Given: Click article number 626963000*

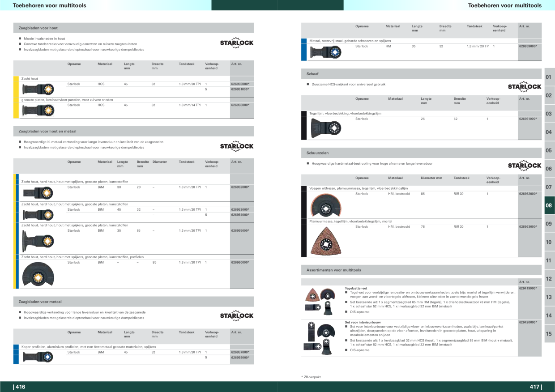Looking at the screenshot, I should [528, 226].
